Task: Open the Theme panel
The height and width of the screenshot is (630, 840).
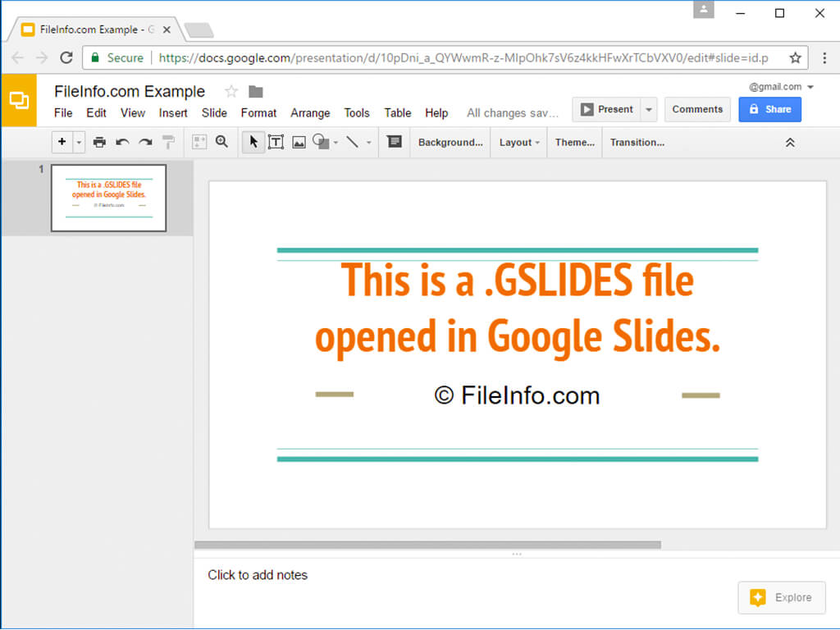Action: tap(575, 143)
